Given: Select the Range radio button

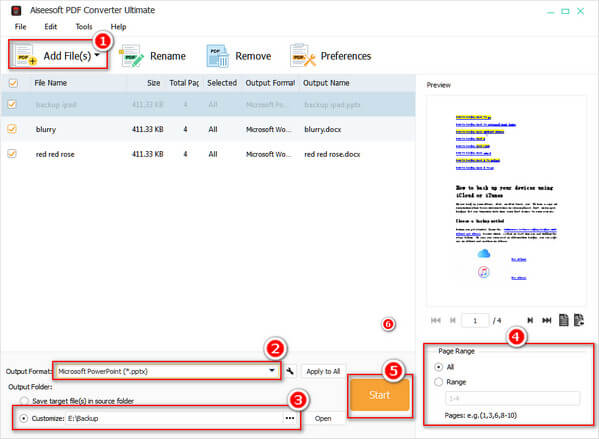Looking at the screenshot, I should [439, 382].
